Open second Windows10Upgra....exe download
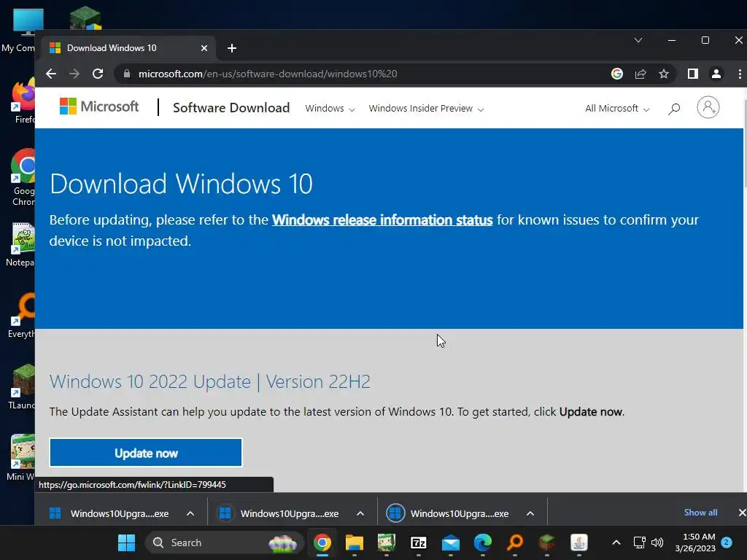Image resolution: width=747 pixels, height=560 pixels. point(279,513)
